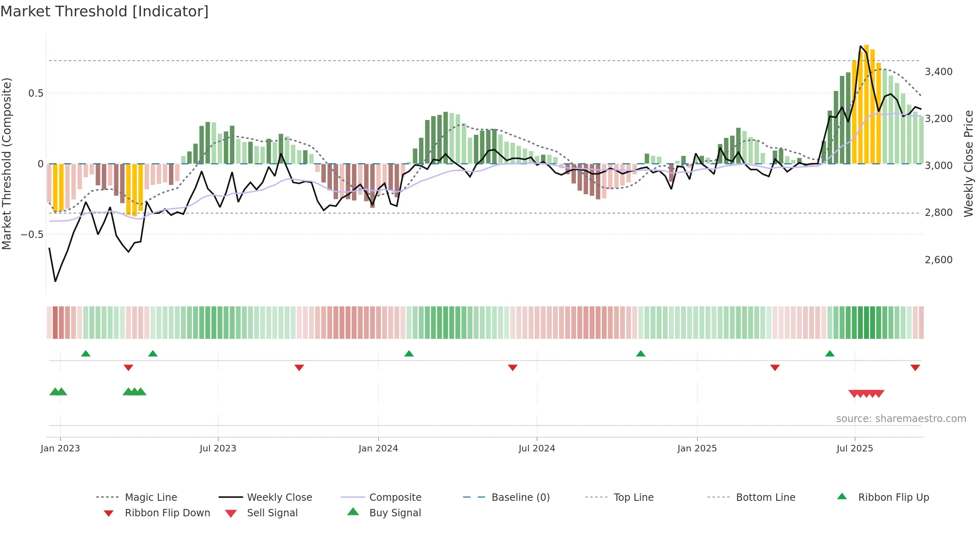Click the Market Threshold (Composite) axis title
Screen dimensions: 980x551
coord(7,164)
